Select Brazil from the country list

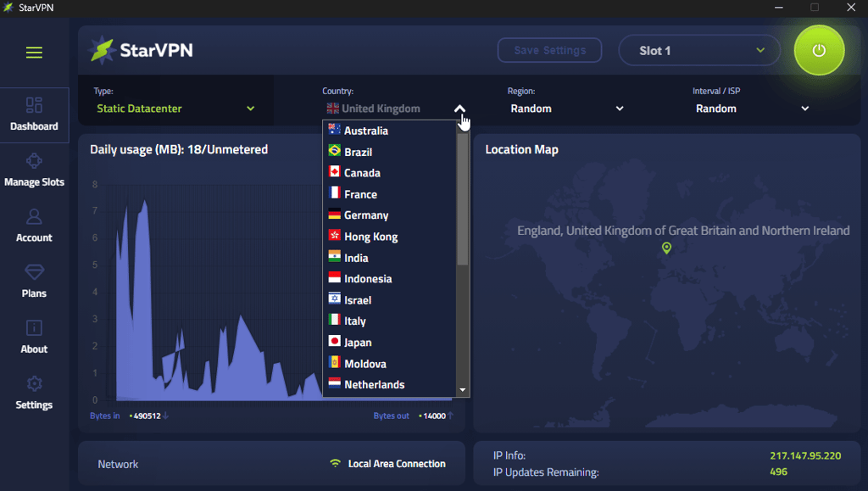[x=390, y=152]
